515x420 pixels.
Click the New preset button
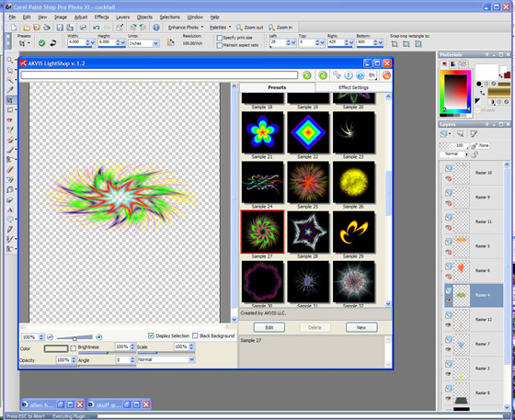(x=361, y=327)
